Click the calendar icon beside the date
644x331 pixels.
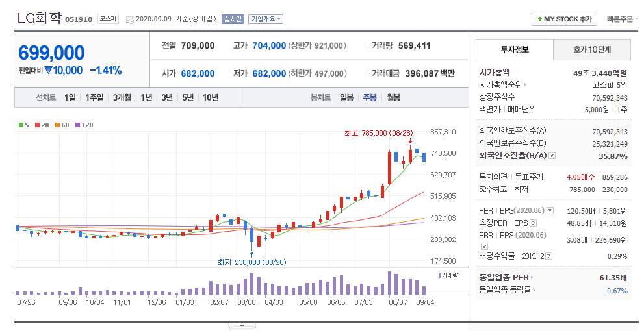point(130,19)
